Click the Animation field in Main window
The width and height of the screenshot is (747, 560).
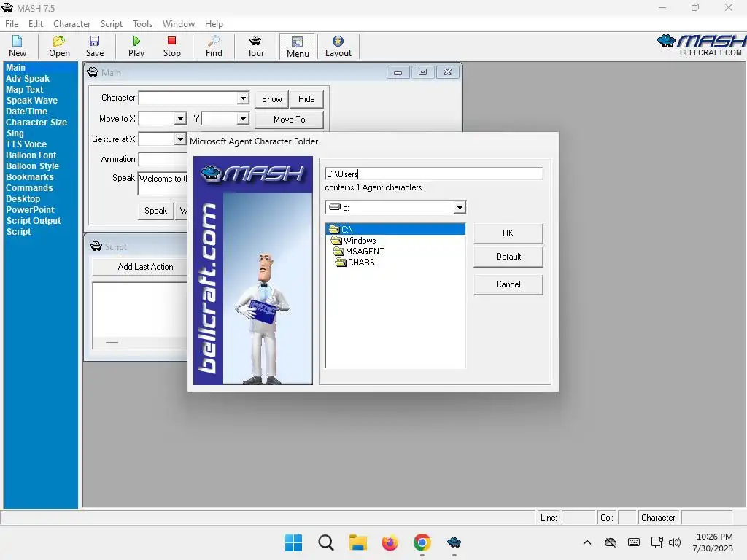pyautogui.click(x=163, y=159)
